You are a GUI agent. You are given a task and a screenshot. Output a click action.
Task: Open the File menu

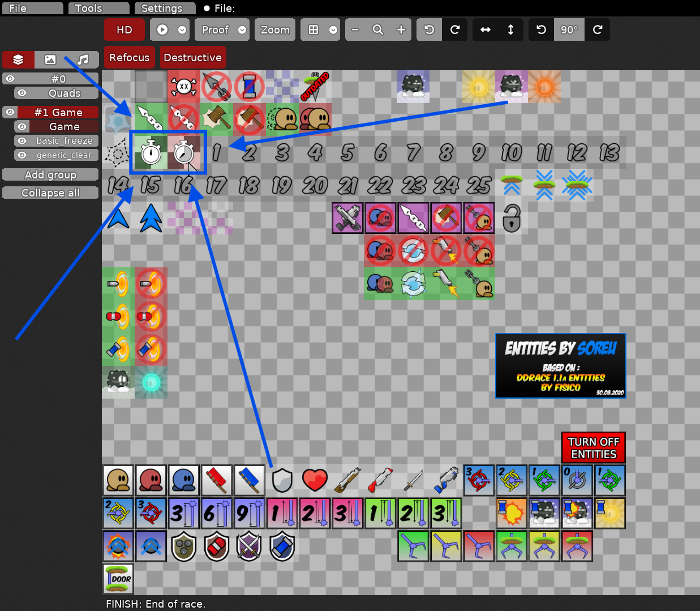click(32, 8)
